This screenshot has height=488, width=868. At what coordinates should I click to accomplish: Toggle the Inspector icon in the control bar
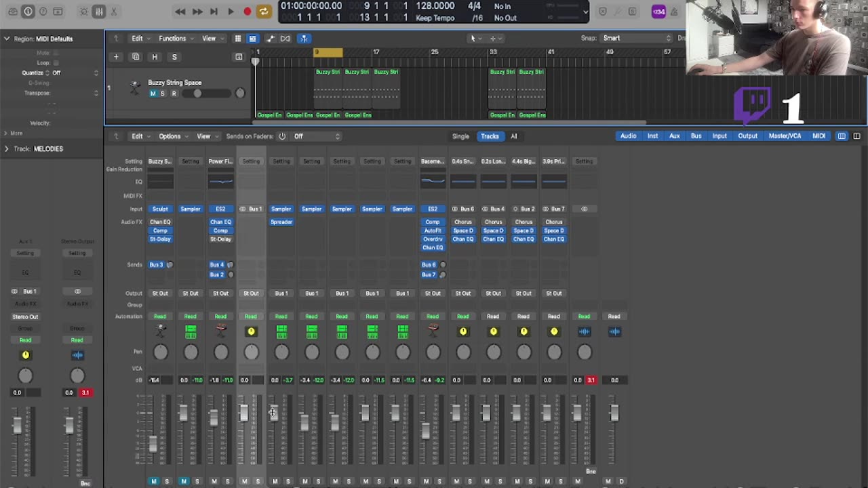(x=28, y=12)
